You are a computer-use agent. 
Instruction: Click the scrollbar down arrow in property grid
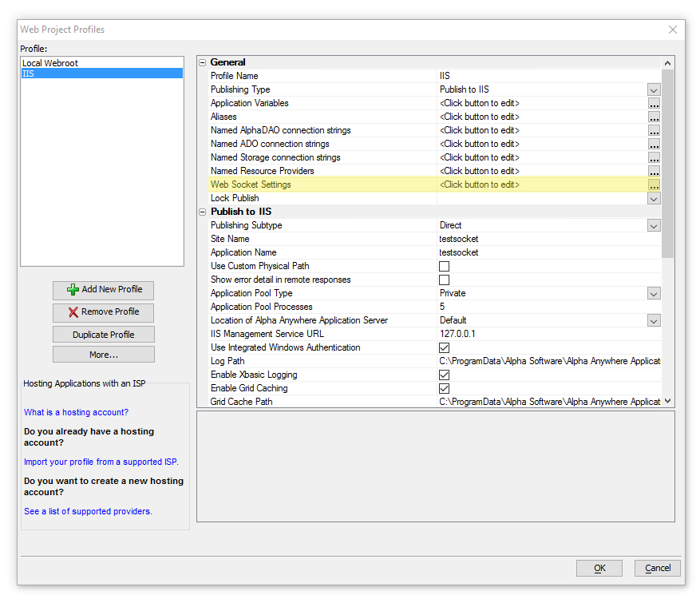(667, 401)
